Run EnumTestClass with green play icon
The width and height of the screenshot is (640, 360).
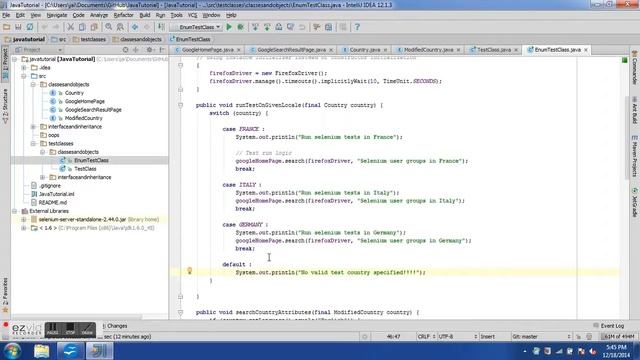click(x=229, y=27)
